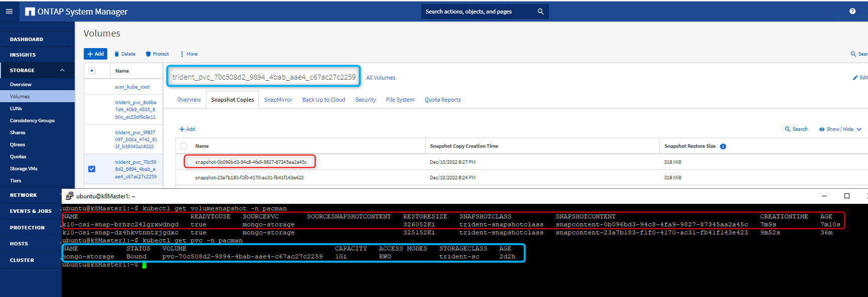Screen dimensions: 868x297
Task: Collapse the STORAGE sidebar section
Action: pos(62,70)
